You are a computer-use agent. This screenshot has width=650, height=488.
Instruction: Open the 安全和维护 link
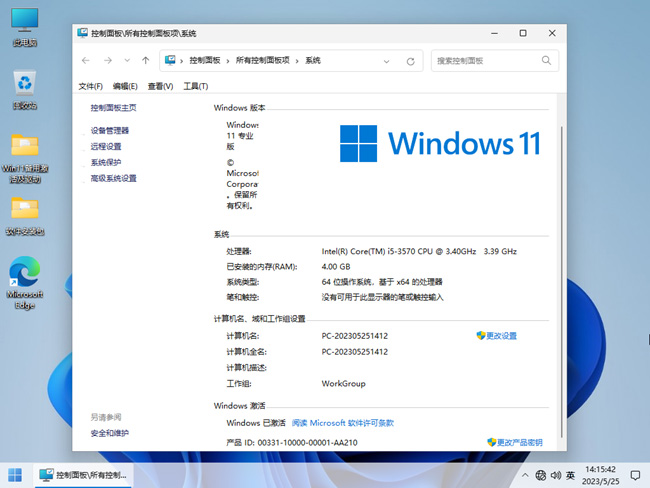click(x=110, y=433)
